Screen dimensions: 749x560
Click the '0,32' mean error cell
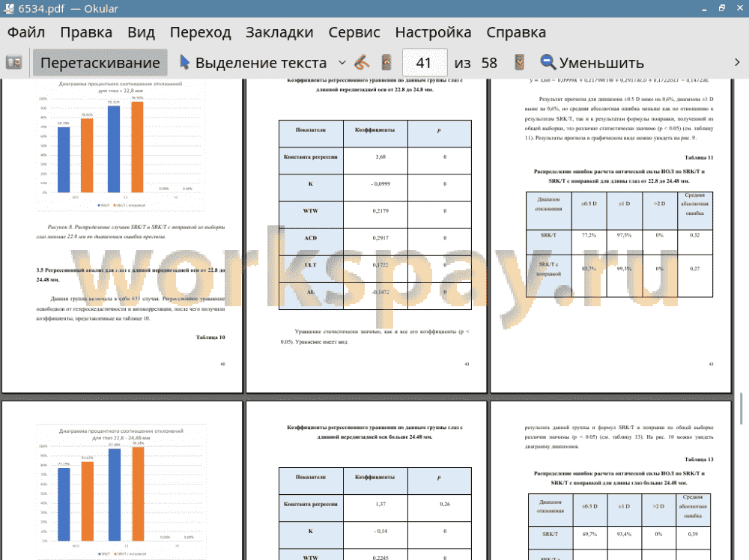[x=695, y=242]
